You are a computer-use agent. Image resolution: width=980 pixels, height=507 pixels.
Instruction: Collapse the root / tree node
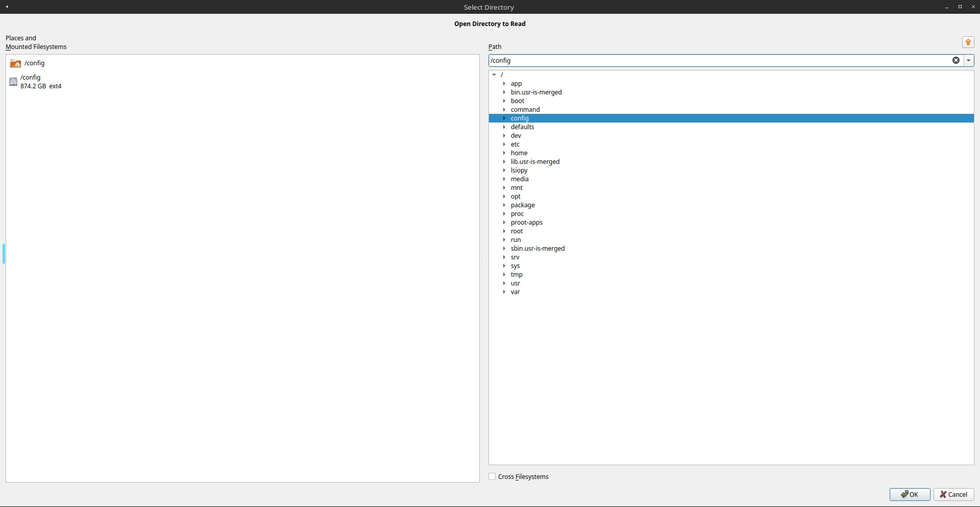click(x=494, y=75)
